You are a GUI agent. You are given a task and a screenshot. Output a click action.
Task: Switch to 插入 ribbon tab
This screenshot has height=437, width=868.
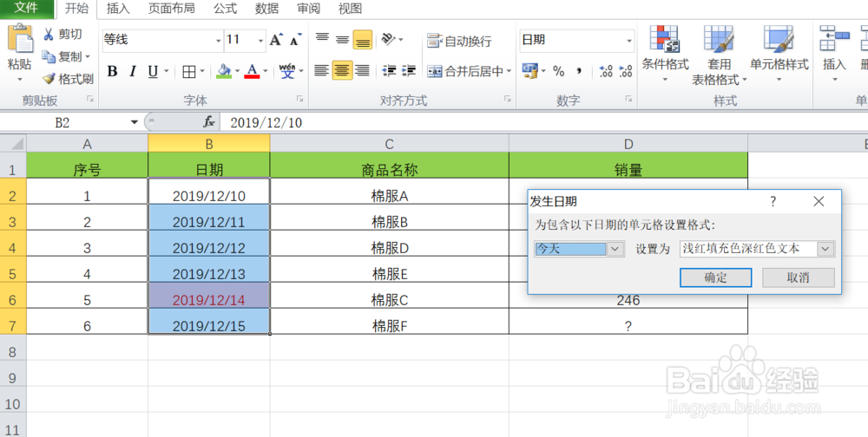pos(118,9)
